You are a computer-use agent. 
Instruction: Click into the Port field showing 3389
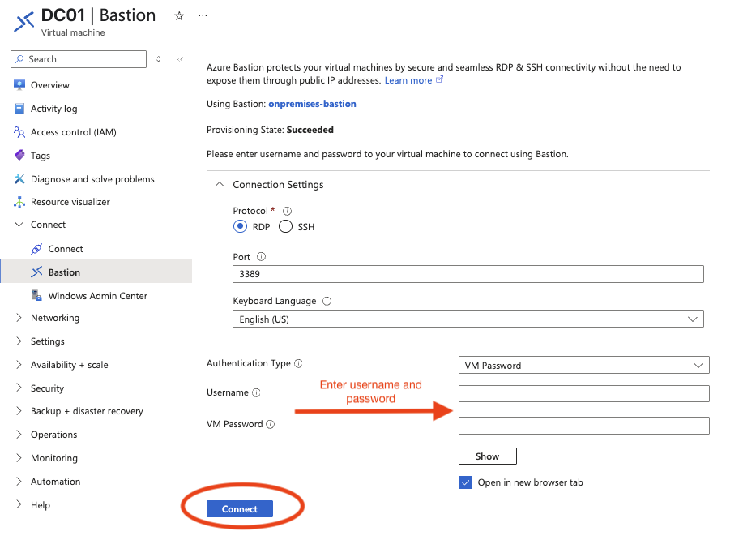coord(468,274)
